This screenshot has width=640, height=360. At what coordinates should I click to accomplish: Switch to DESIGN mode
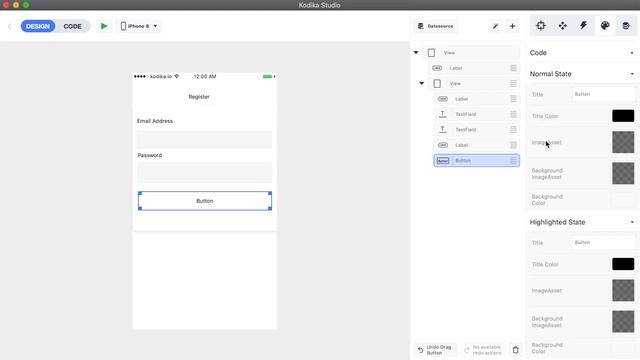(38, 26)
